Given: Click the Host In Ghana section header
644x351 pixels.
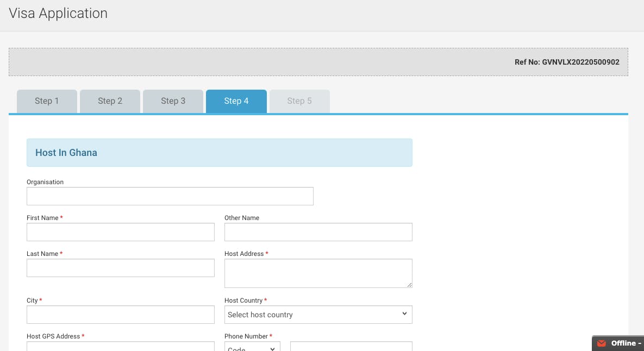Looking at the screenshot, I should pos(220,153).
